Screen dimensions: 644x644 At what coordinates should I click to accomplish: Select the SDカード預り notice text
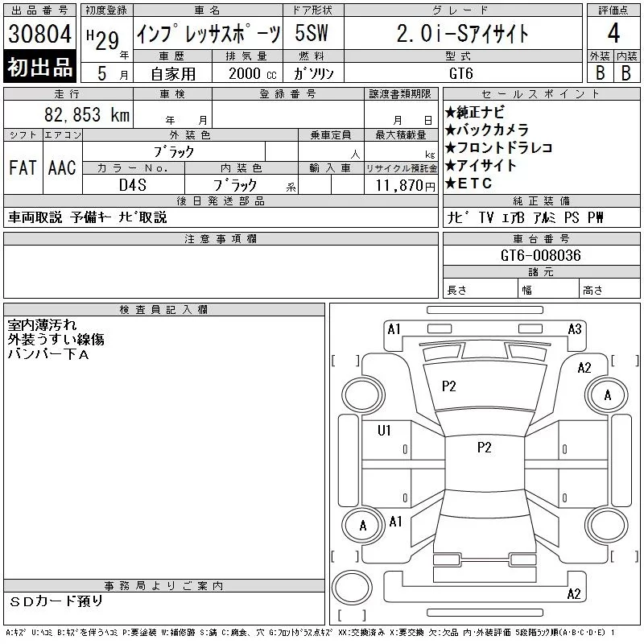click(56, 601)
